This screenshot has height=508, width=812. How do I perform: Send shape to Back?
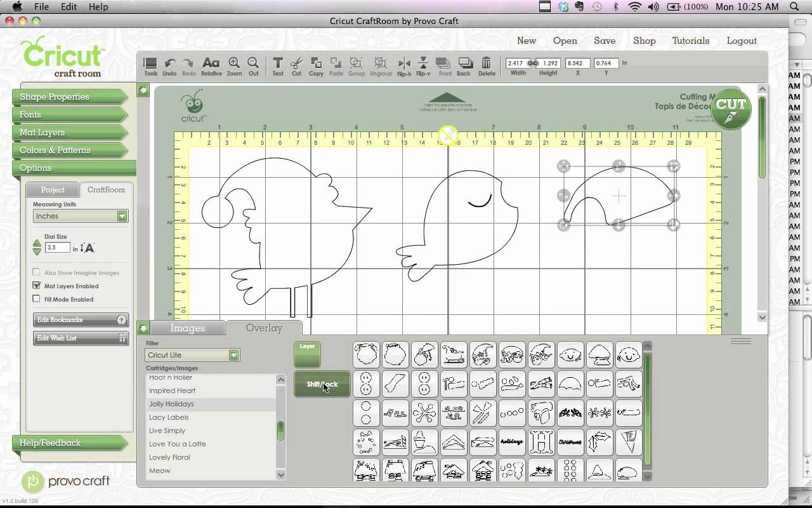coord(464,66)
